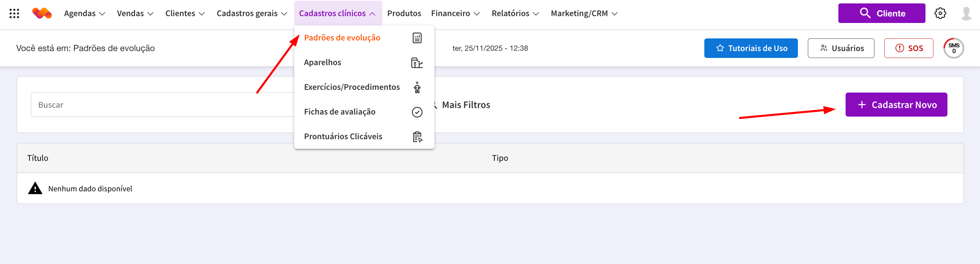Collapse the Cadastros clínicos menu

click(337, 13)
